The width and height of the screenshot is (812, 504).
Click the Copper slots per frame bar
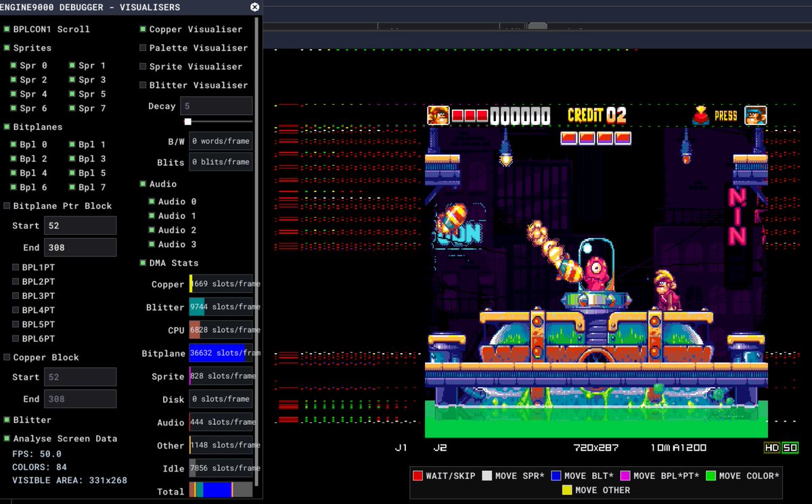pyautogui.click(x=221, y=284)
